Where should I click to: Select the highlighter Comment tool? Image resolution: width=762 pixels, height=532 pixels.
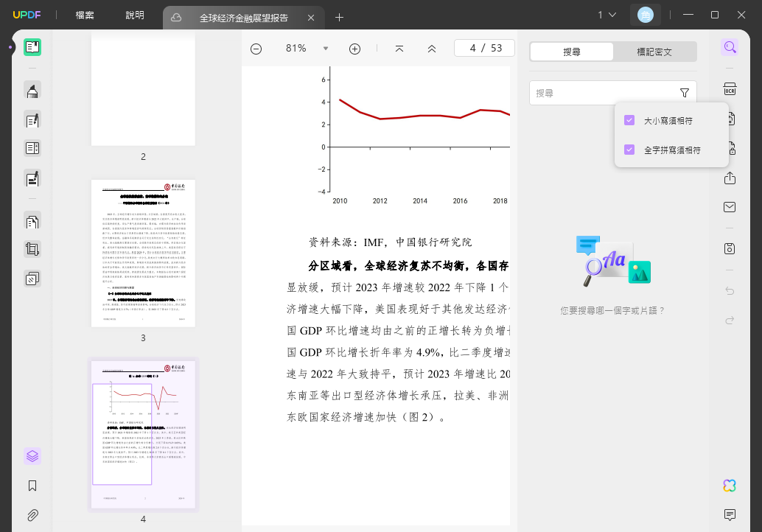32,91
